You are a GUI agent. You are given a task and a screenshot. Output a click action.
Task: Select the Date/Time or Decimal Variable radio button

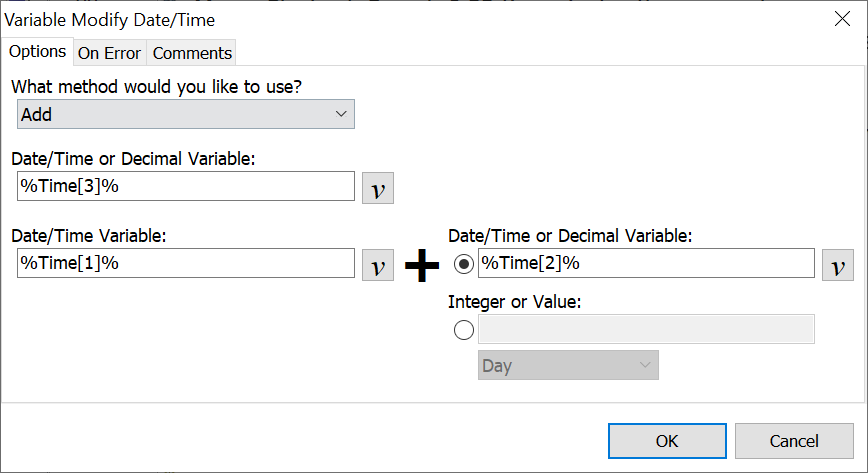(464, 264)
